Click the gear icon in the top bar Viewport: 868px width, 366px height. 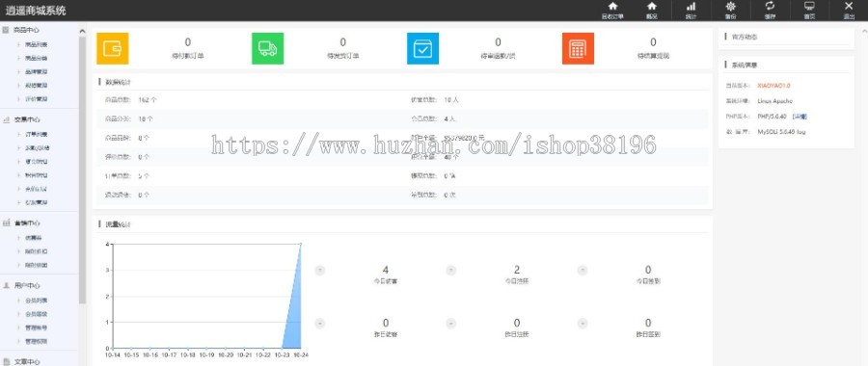[731, 6]
